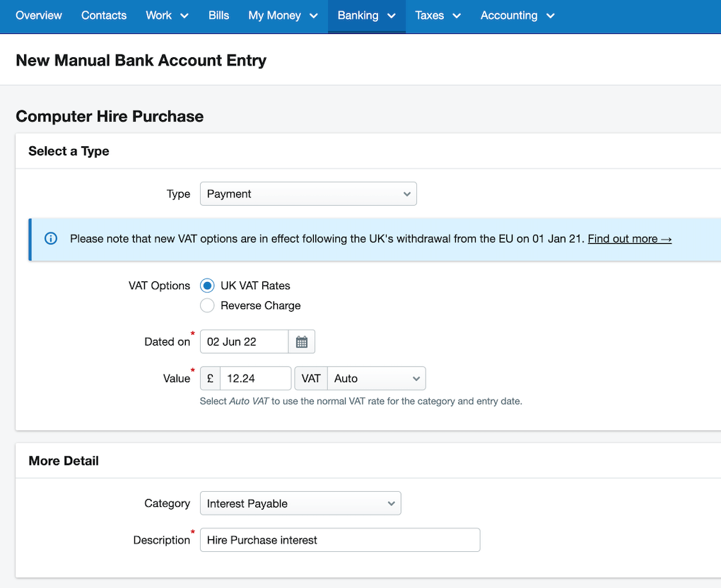Open the Type dropdown showing Payment

point(308,193)
